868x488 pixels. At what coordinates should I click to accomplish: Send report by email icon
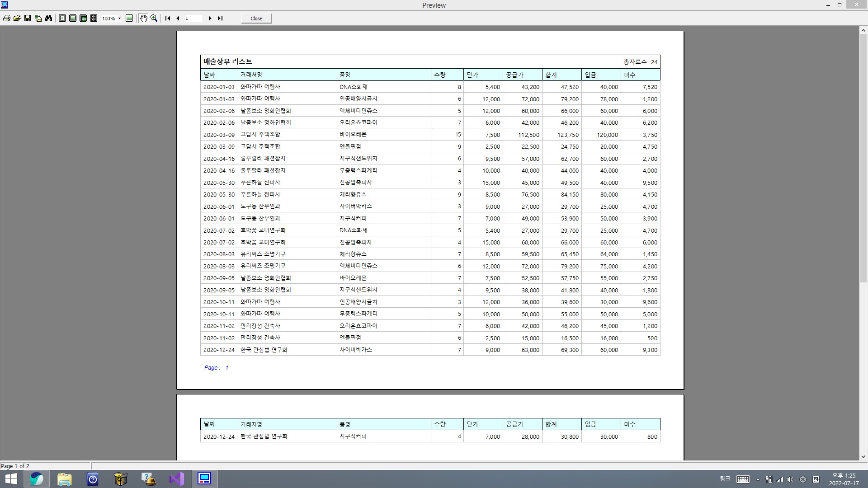pos(38,19)
